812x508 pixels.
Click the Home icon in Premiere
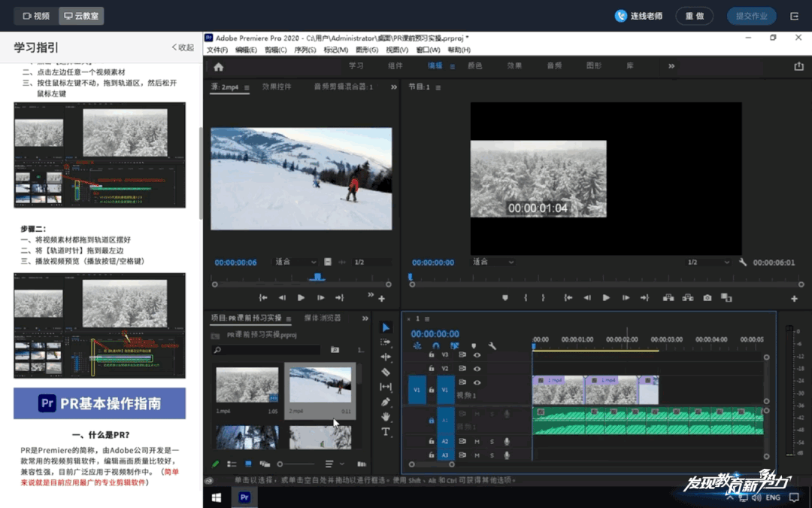[x=219, y=66]
